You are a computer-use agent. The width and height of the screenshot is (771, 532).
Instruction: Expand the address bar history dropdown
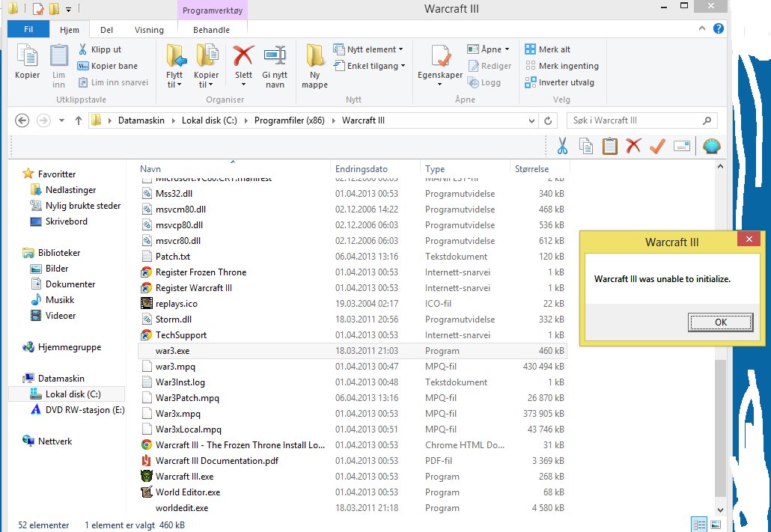point(531,120)
